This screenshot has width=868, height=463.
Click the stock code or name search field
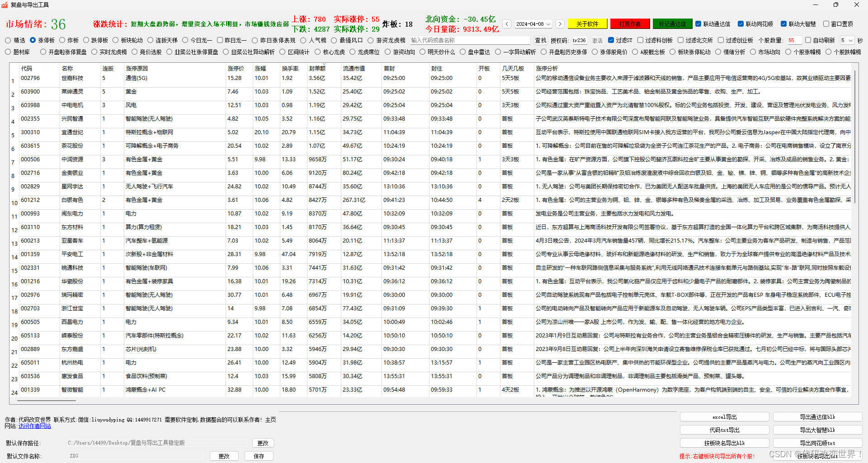pyautogui.click(x=470, y=40)
